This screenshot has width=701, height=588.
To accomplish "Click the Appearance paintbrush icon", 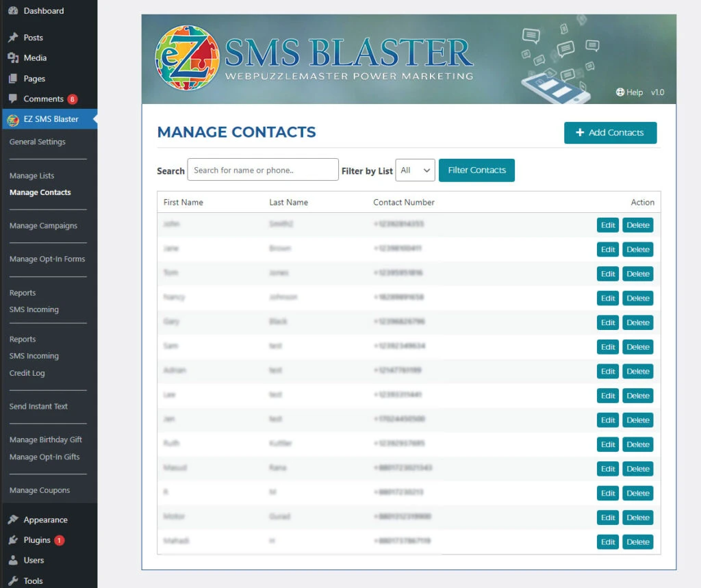I will tap(13, 520).
